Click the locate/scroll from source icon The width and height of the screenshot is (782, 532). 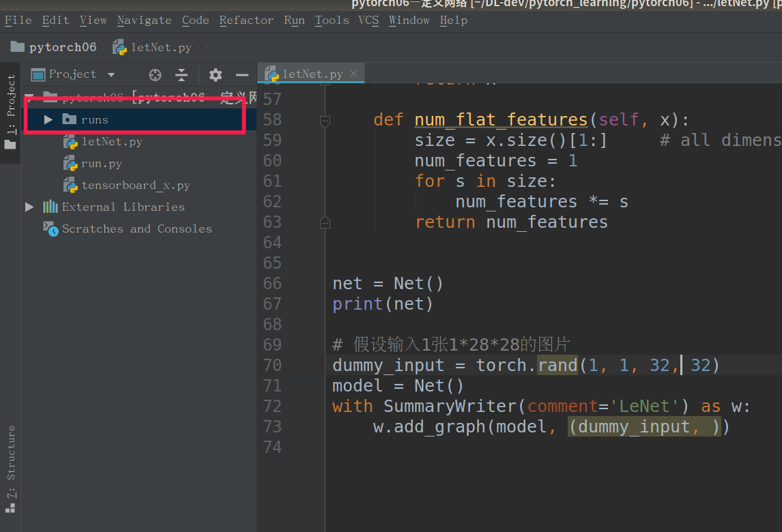155,75
